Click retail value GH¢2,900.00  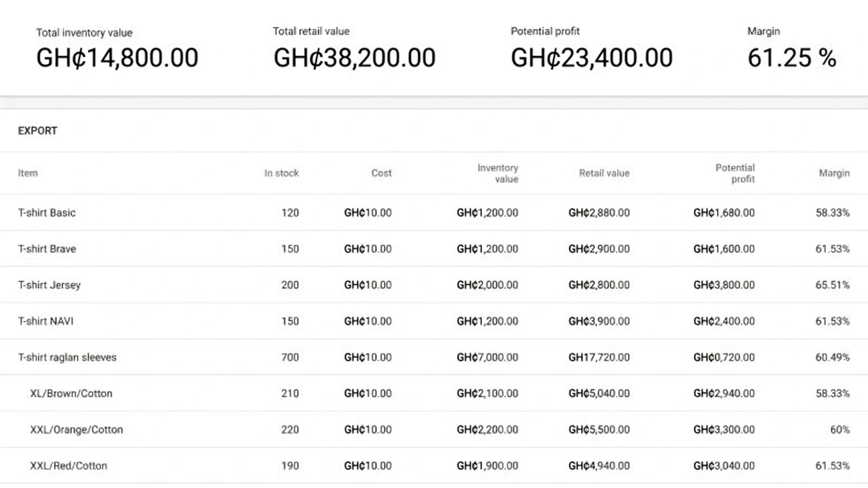coord(599,249)
